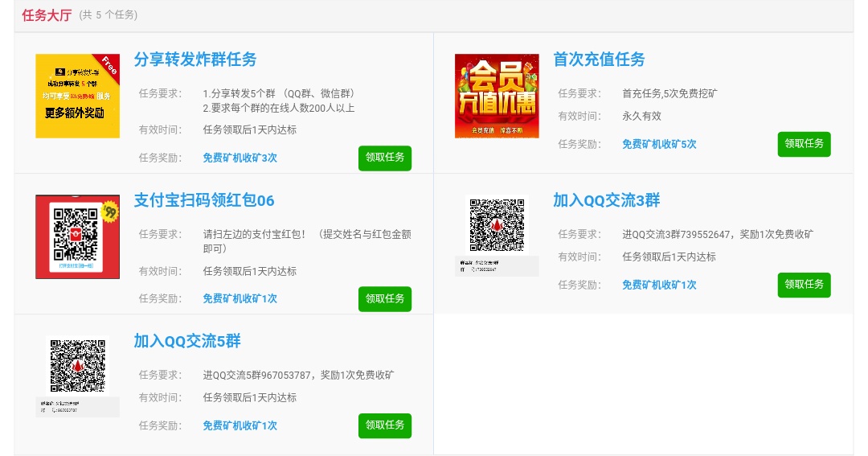
Task: Click 任务领取后1天内达标 under 加入QQ交流5群
Action: click(250, 398)
